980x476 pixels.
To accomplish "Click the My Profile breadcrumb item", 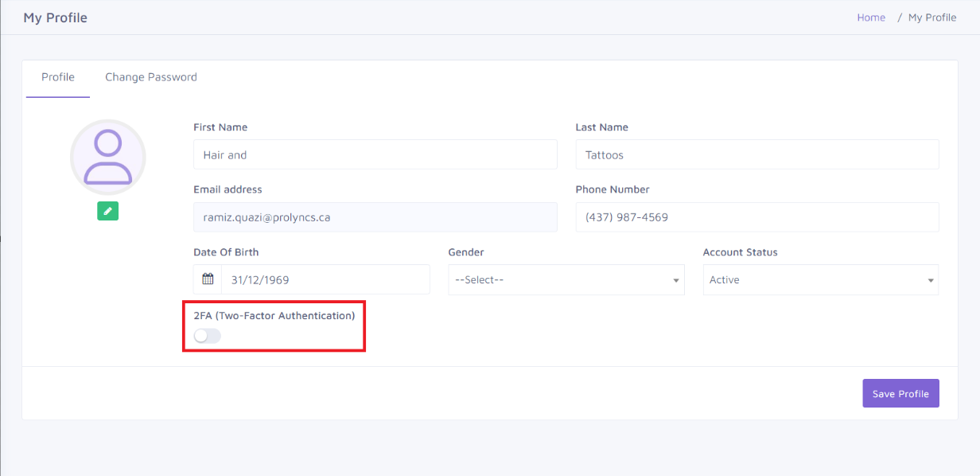I will click(932, 18).
